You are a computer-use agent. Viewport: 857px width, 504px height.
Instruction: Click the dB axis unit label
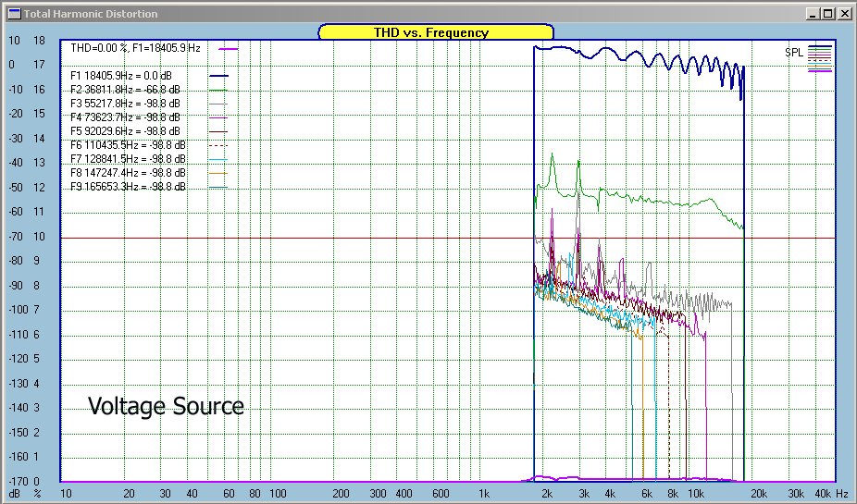click(14, 494)
